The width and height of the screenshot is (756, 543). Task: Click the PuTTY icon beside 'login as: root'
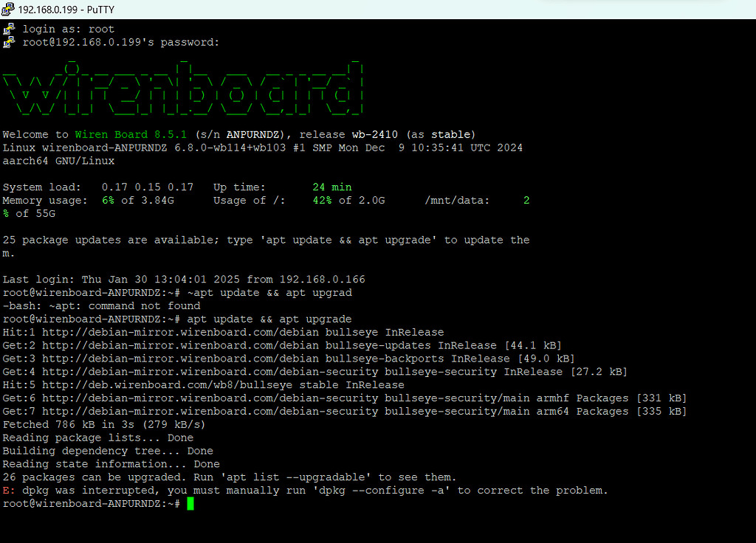tap(9, 30)
